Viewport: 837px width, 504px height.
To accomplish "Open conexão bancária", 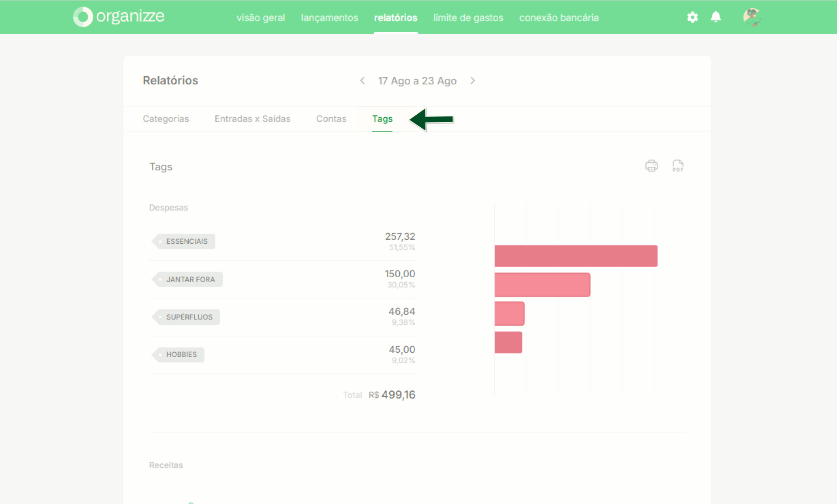I will pyautogui.click(x=559, y=18).
